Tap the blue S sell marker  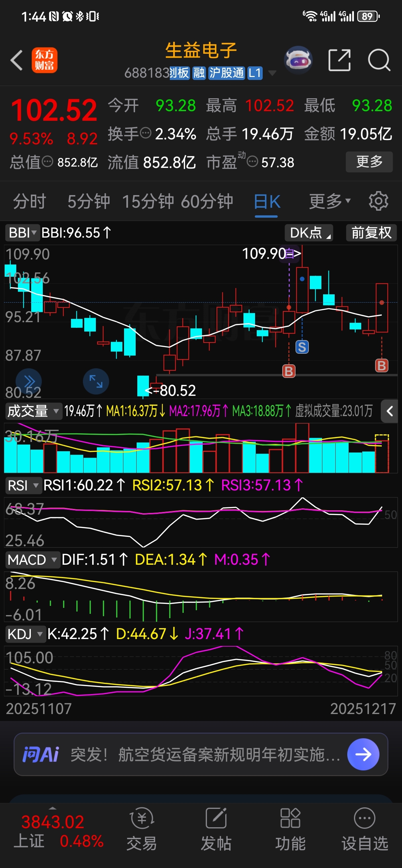pyautogui.click(x=302, y=347)
